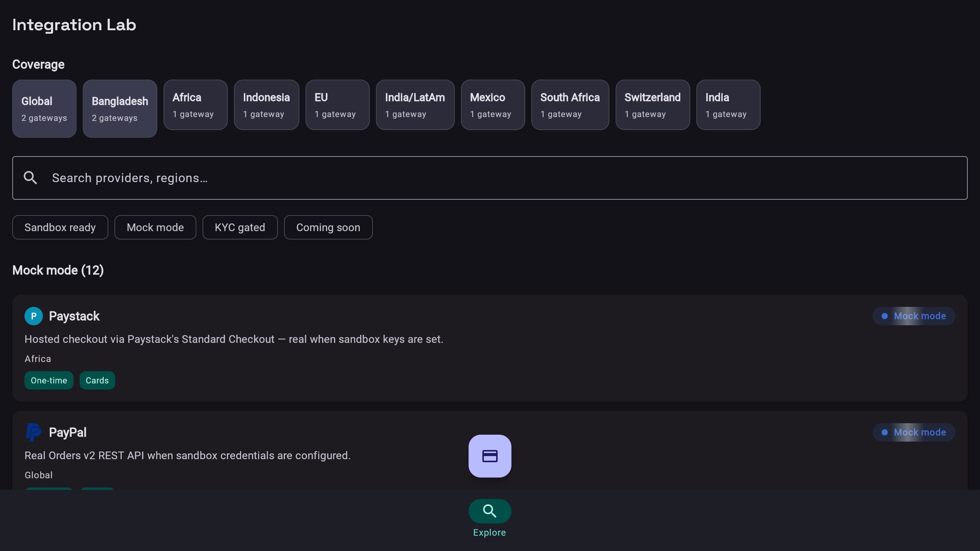The image size is (980, 551).
Task: Select the Indonesia coverage card
Action: click(x=266, y=105)
